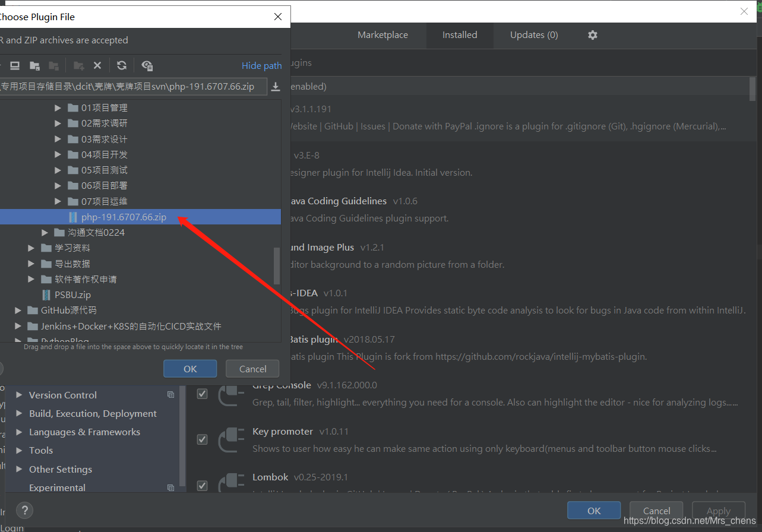Click Cancel in Settings window
Viewport: 762px width, 532px height.
point(657,510)
